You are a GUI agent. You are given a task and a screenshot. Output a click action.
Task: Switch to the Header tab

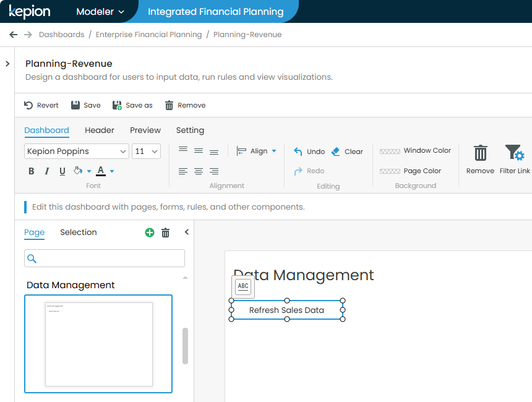tap(100, 130)
